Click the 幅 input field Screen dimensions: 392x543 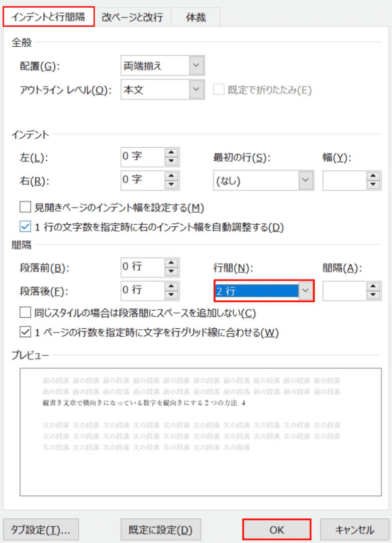click(x=345, y=180)
